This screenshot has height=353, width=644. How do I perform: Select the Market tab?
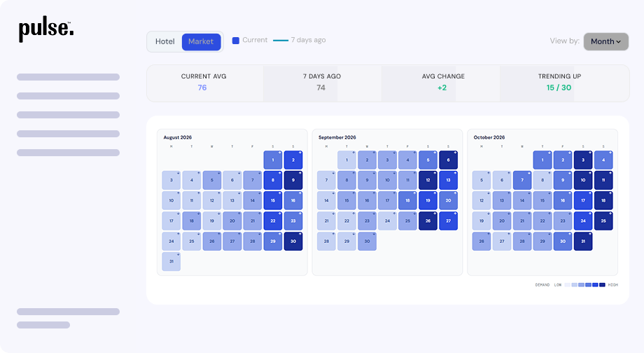click(x=201, y=41)
